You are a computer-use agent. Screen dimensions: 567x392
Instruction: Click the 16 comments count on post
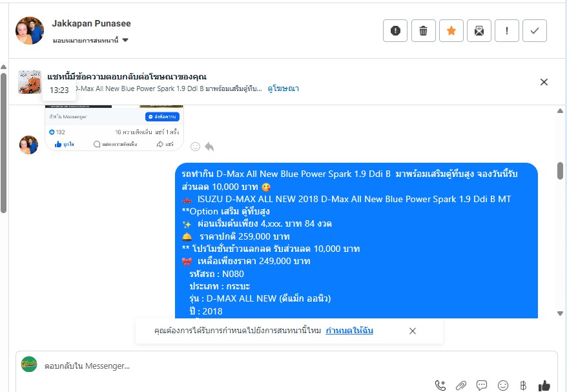[134, 132]
